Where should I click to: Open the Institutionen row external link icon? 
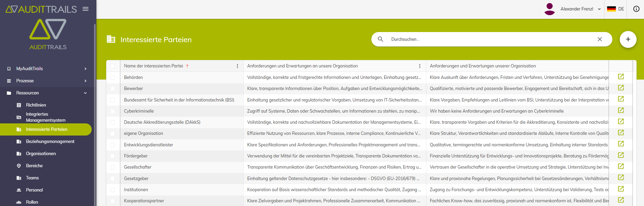point(621,189)
